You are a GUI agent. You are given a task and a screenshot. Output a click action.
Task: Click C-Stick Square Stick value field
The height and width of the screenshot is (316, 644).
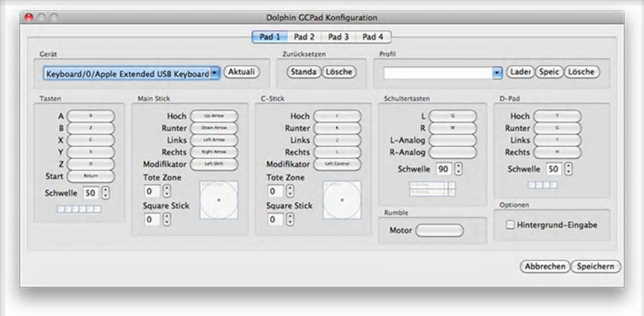[x=275, y=219]
